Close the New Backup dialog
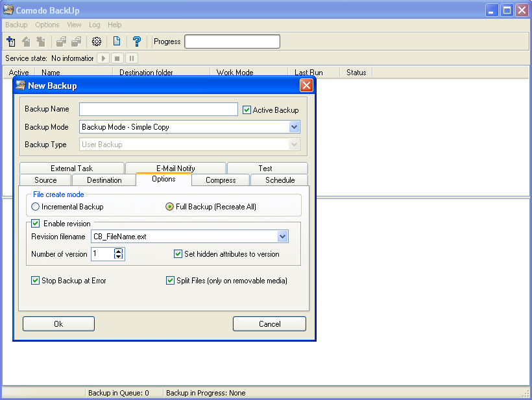The width and height of the screenshot is (532, 400). click(x=306, y=85)
